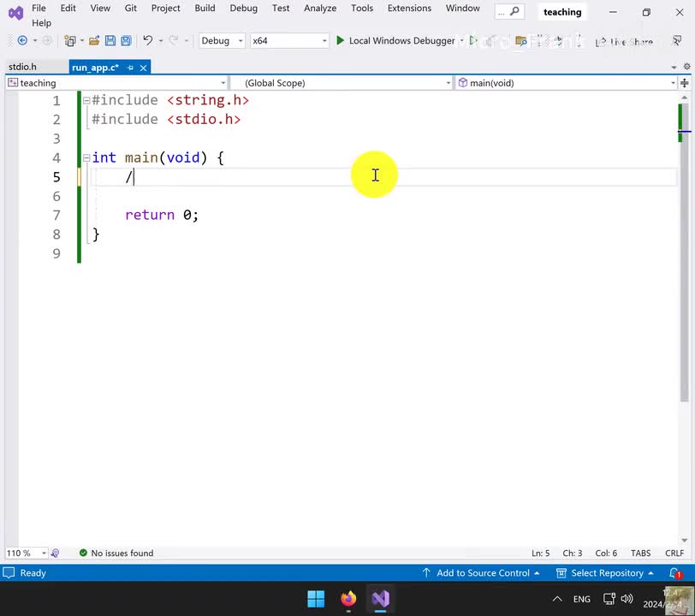Open notifications bell in status bar
This screenshot has height=616, width=695.
675,573
